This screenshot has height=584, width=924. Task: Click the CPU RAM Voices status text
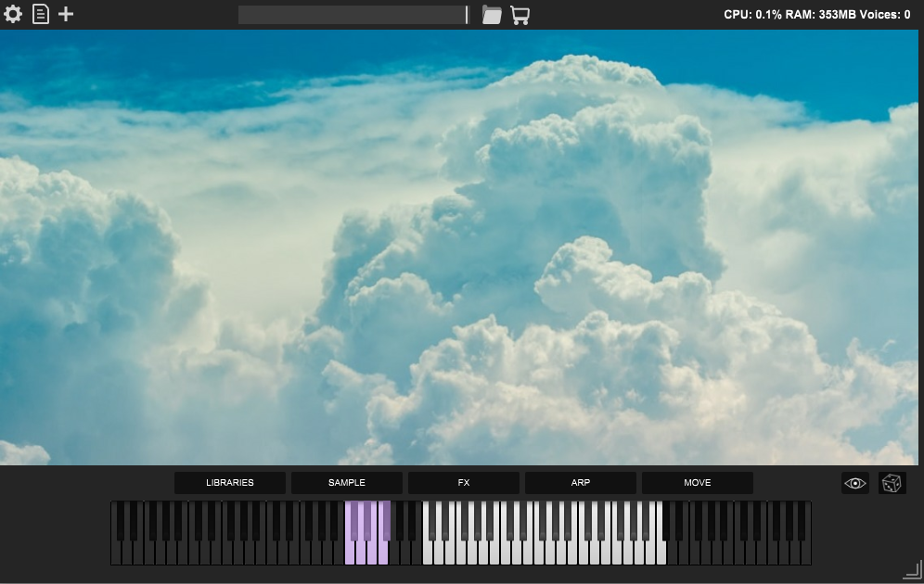(816, 15)
